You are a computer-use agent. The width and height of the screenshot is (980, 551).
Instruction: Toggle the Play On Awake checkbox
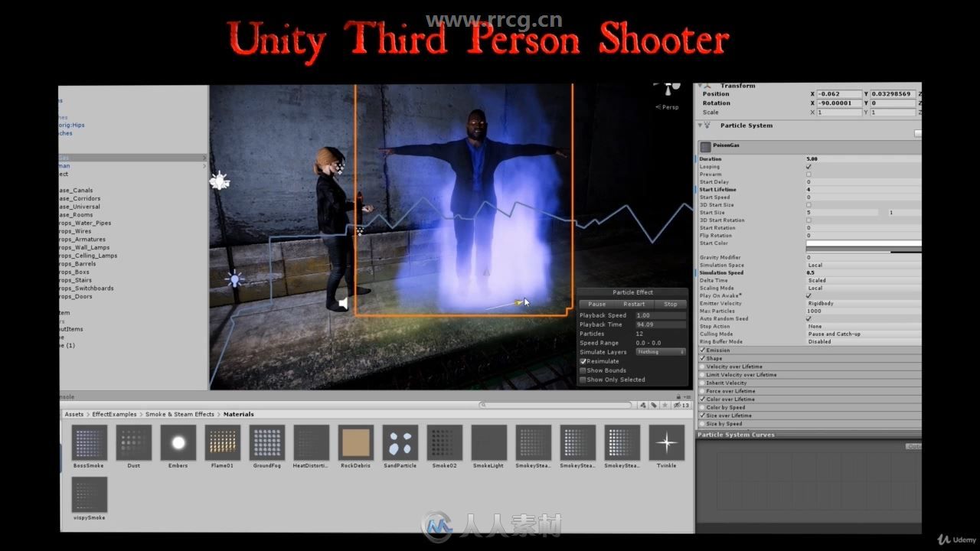(808, 295)
